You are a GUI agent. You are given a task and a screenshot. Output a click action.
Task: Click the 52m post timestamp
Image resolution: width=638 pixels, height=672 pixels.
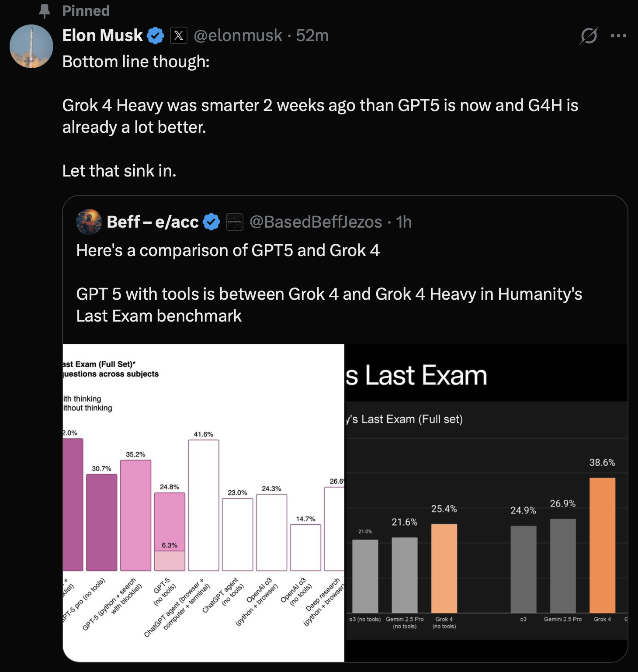click(x=312, y=35)
